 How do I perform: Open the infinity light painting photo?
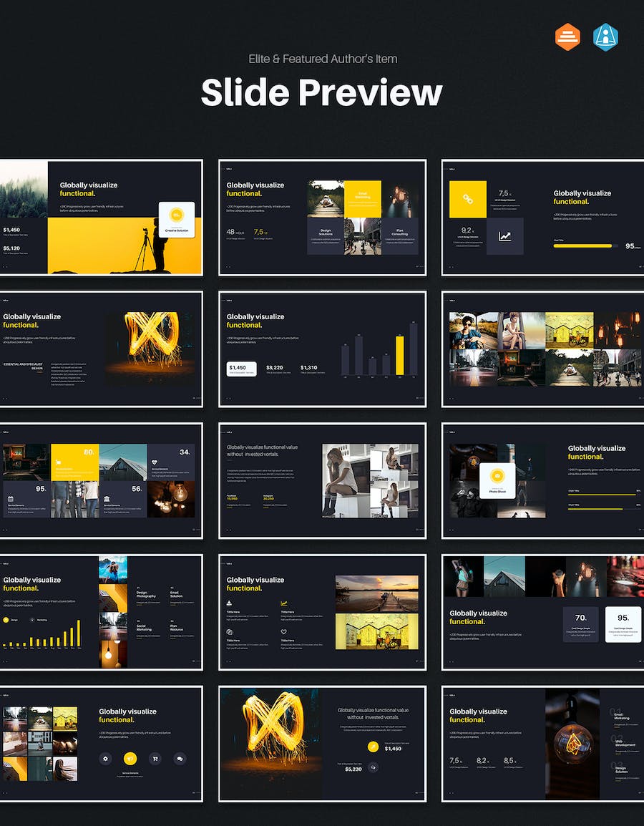[x=153, y=346]
